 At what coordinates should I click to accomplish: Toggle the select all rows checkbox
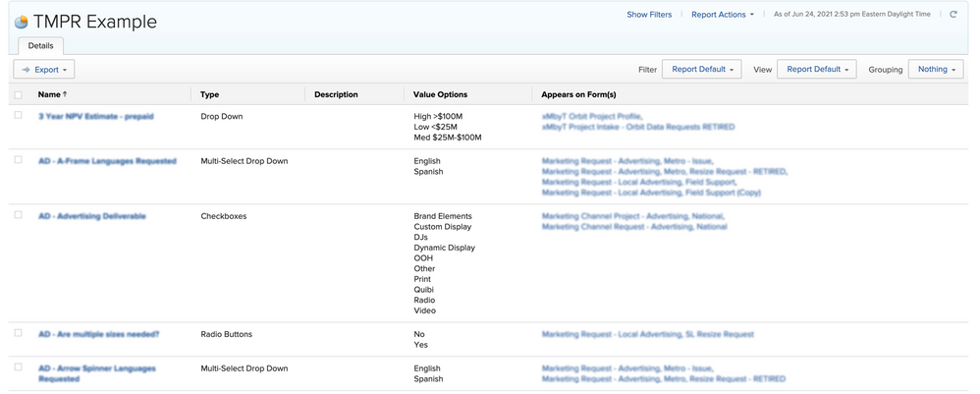click(x=18, y=95)
